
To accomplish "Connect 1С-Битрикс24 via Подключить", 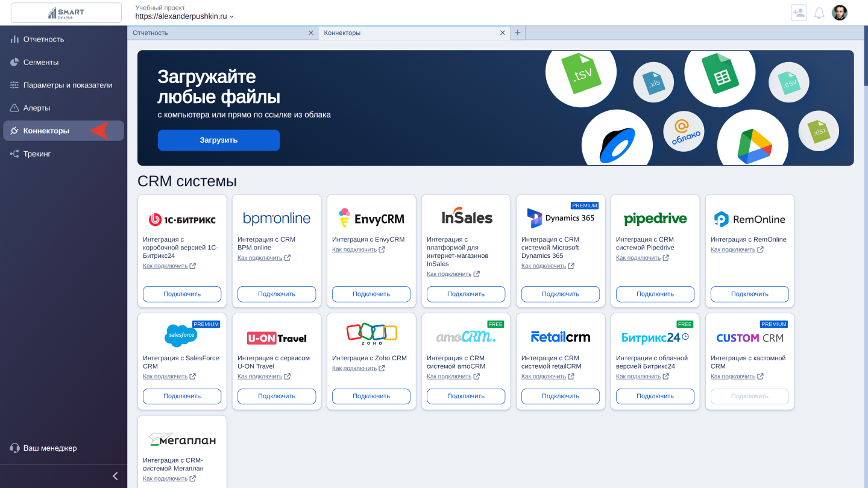I will (x=182, y=294).
